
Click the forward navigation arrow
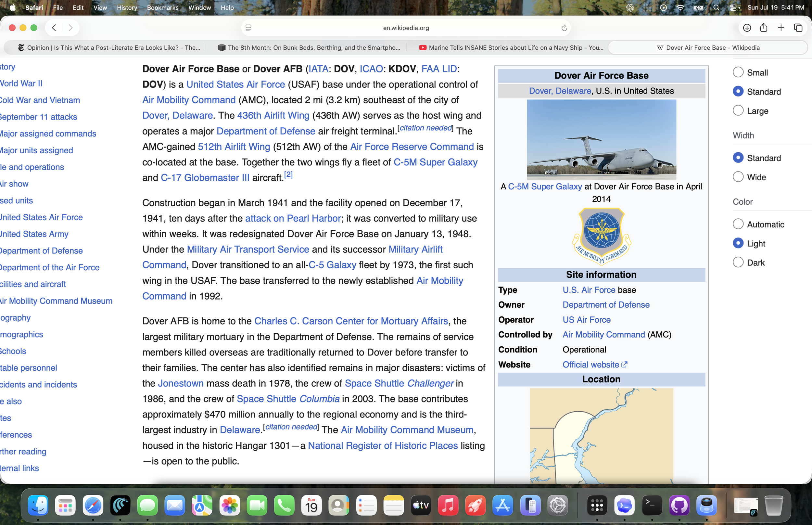pyautogui.click(x=70, y=28)
